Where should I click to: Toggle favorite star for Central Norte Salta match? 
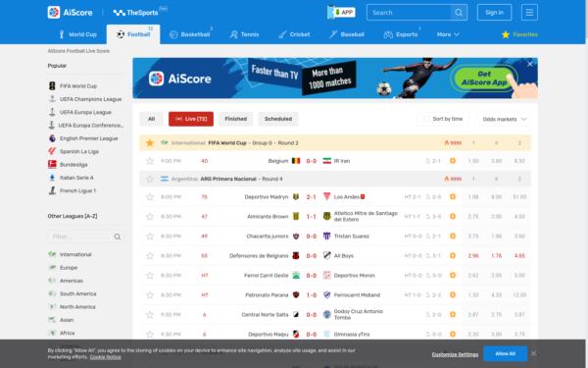coord(150,315)
